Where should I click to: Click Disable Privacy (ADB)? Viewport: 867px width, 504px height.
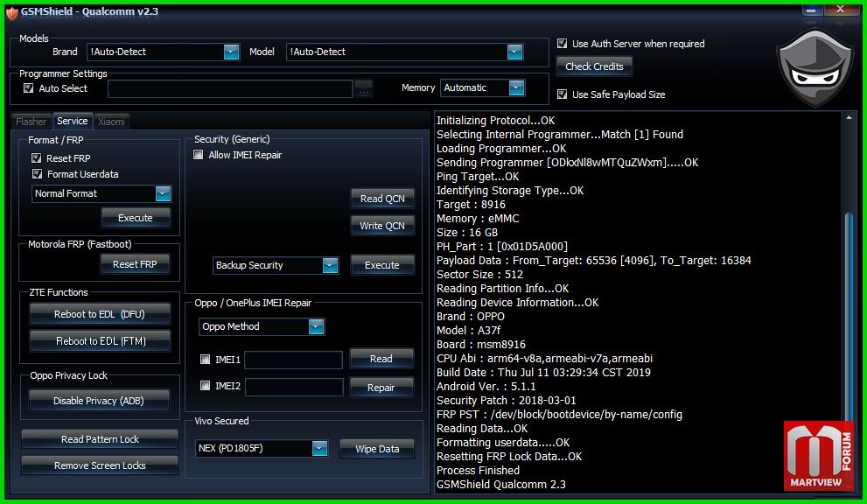98,401
